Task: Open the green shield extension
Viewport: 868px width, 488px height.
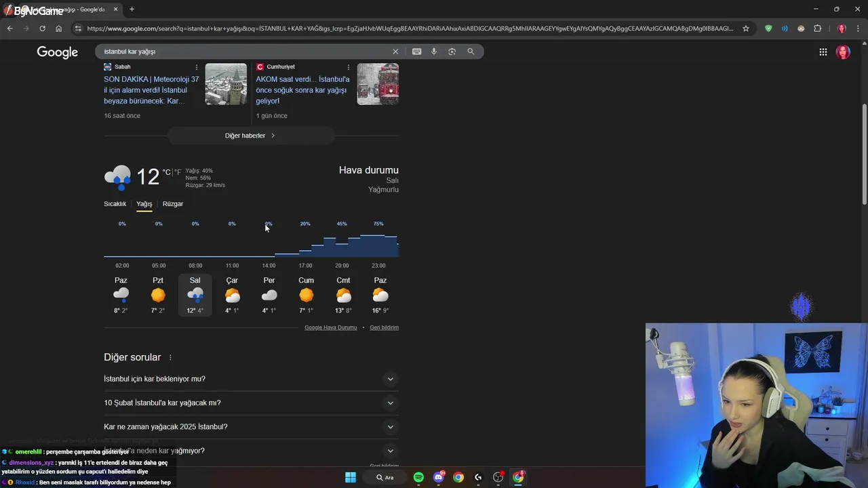Action: click(x=768, y=28)
